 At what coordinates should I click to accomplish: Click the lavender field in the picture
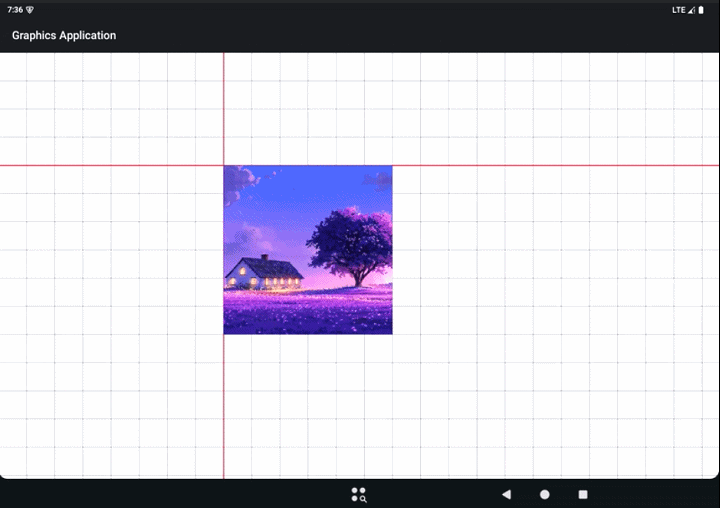308,312
